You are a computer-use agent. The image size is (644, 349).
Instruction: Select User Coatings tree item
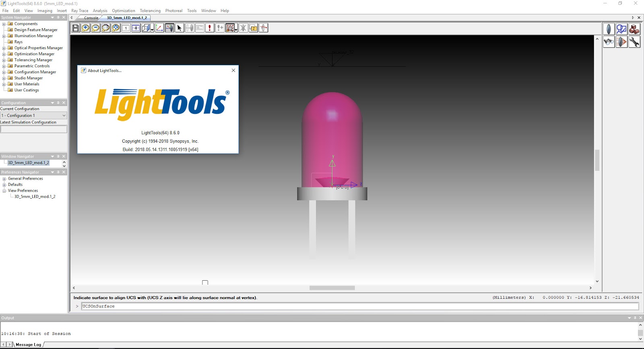pos(27,90)
